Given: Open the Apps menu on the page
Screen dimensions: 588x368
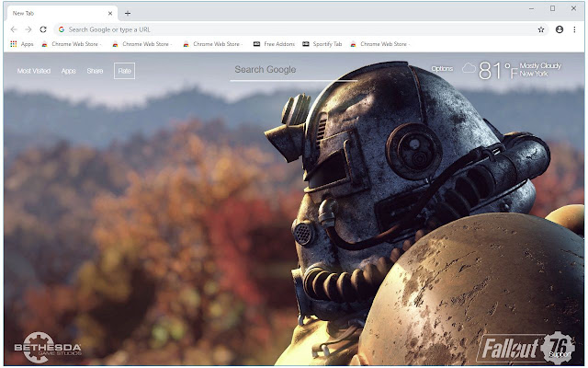Looking at the screenshot, I should tap(68, 71).
